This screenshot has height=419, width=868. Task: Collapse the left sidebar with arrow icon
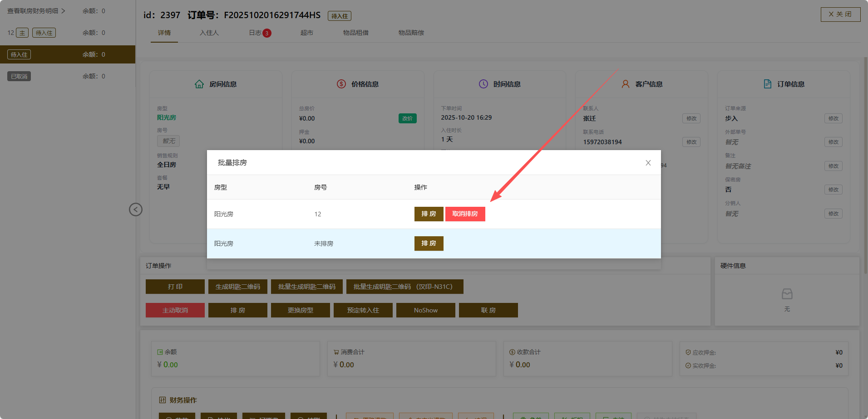click(136, 209)
